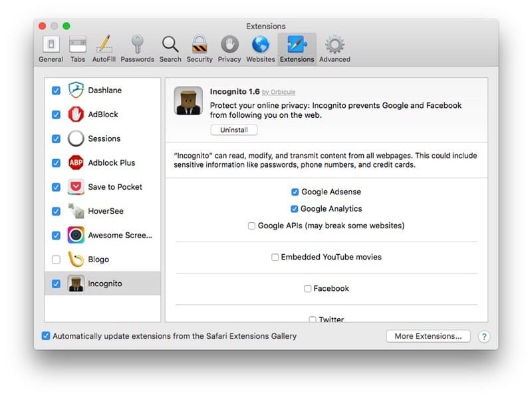Viewport: 532px width, 398px height.
Task: Disable the AdBlock extension checkbox
Action: [x=57, y=114]
